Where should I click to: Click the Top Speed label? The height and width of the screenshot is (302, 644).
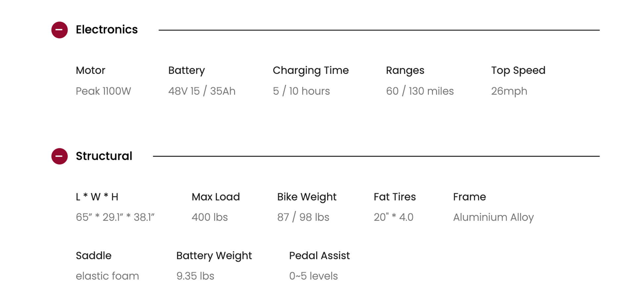[x=518, y=70]
